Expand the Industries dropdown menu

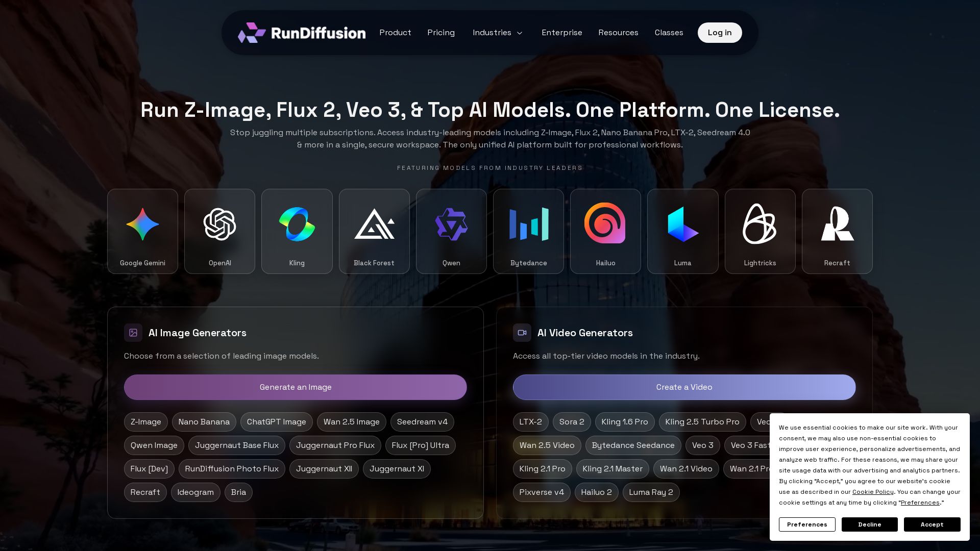(498, 33)
